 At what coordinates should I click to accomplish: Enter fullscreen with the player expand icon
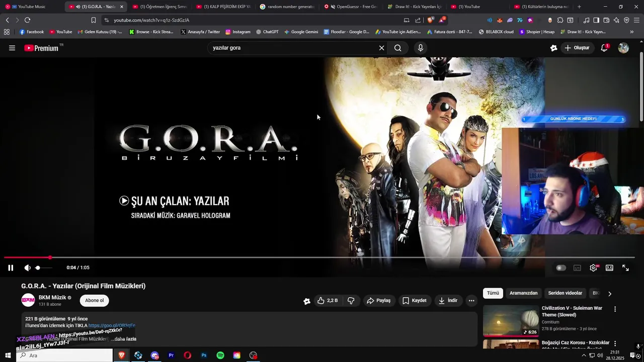click(625, 268)
